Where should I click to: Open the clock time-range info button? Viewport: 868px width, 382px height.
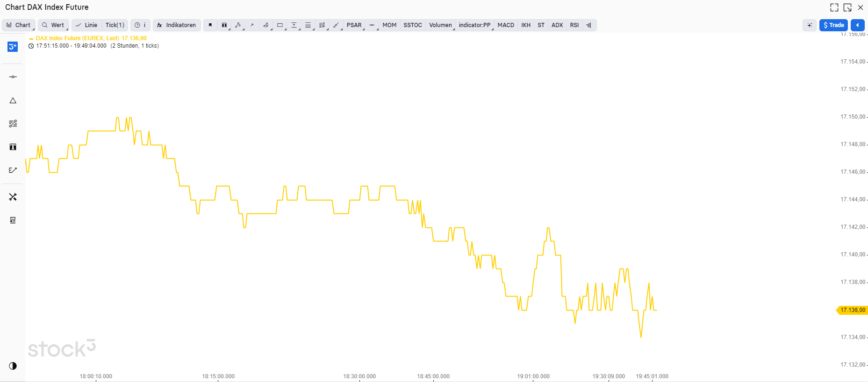(140, 25)
